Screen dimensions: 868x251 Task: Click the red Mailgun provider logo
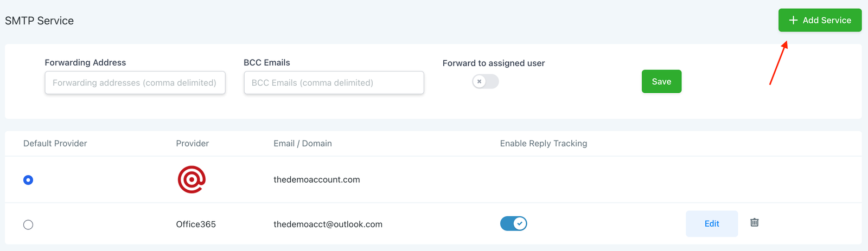coord(192,179)
